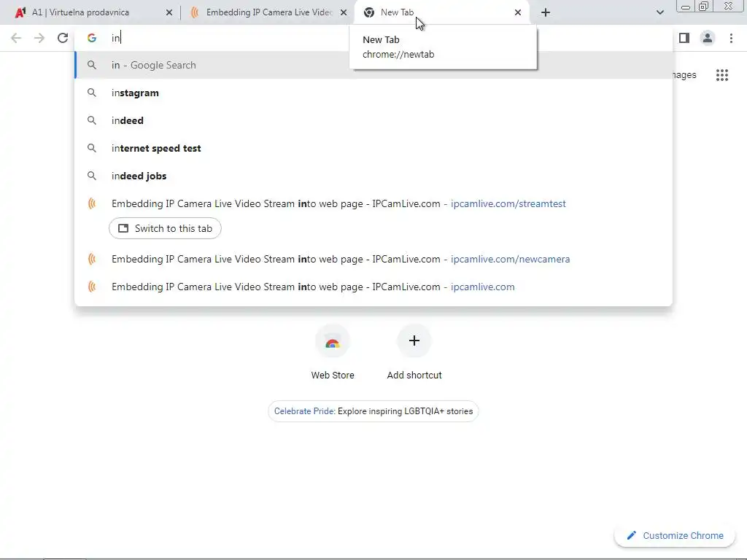Open the ipcamlive.com/newcamera suggestion

pos(373,259)
